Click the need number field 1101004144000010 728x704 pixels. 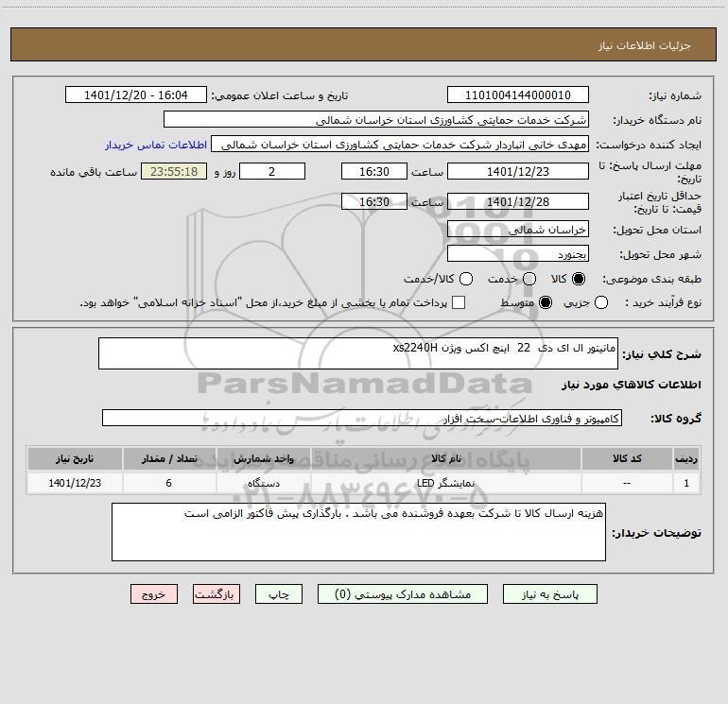(x=518, y=94)
